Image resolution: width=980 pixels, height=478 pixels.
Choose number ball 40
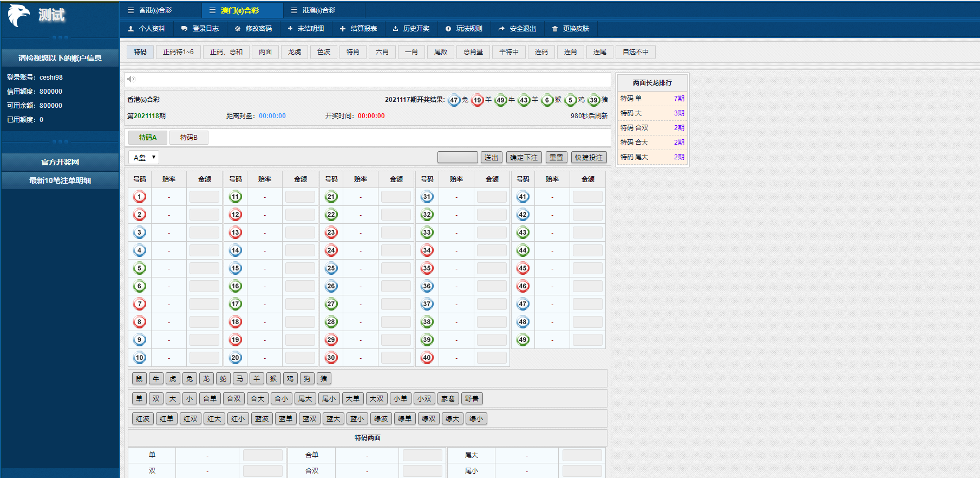point(427,358)
